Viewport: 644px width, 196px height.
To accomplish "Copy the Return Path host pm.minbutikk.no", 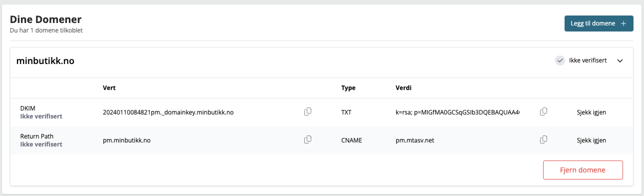I will pyautogui.click(x=308, y=140).
